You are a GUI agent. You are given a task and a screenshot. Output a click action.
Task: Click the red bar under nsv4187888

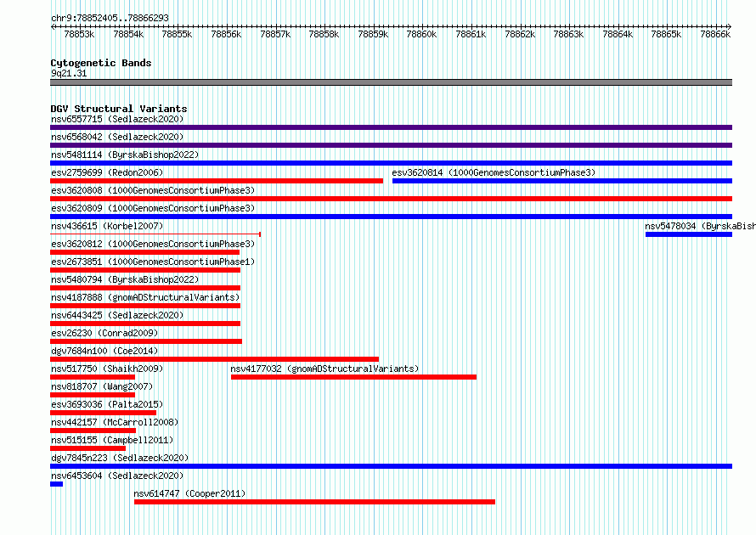pyautogui.click(x=145, y=306)
